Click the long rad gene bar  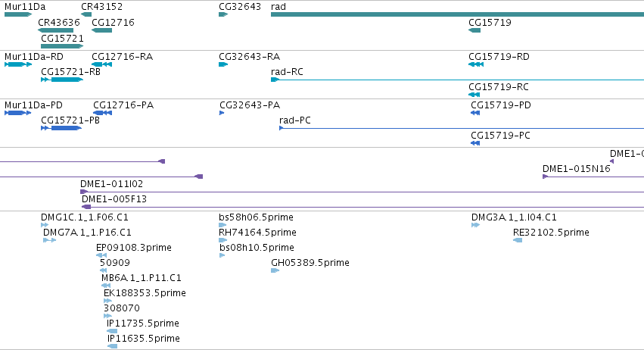458,14
